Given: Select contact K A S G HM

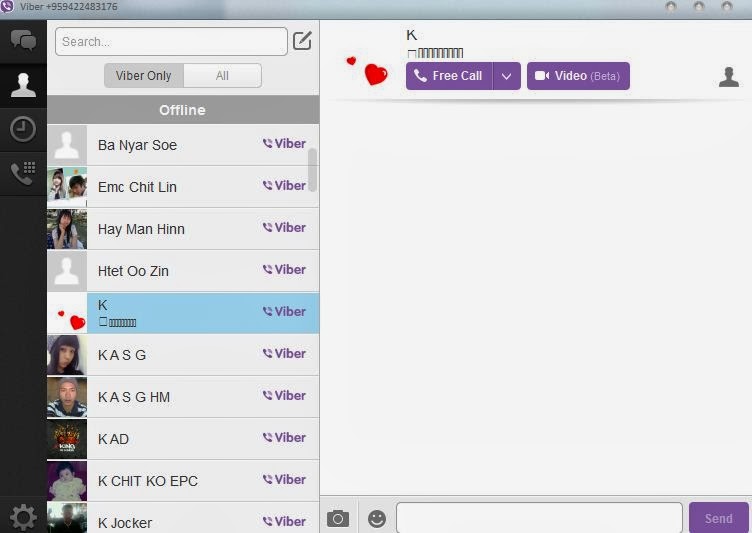Looking at the screenshot, I should point(183,397).
